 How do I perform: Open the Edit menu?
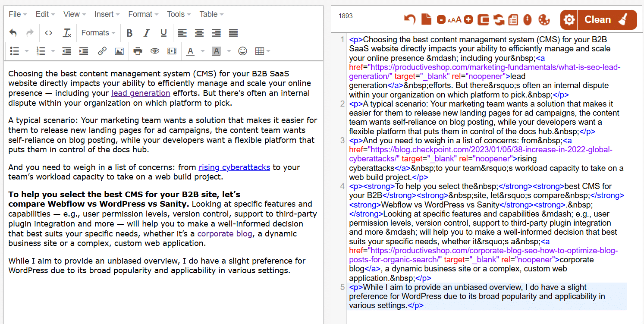(x=45, y=14)
